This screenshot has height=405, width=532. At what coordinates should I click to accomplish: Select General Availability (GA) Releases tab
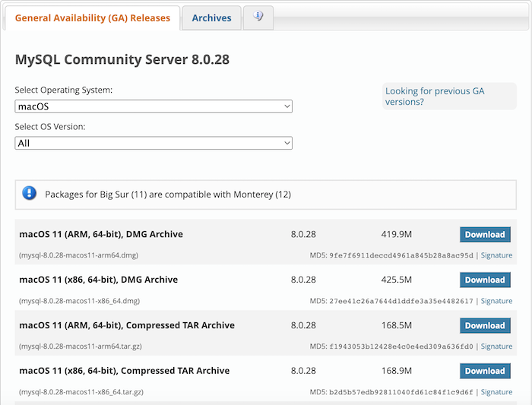(x=92, y=17)
